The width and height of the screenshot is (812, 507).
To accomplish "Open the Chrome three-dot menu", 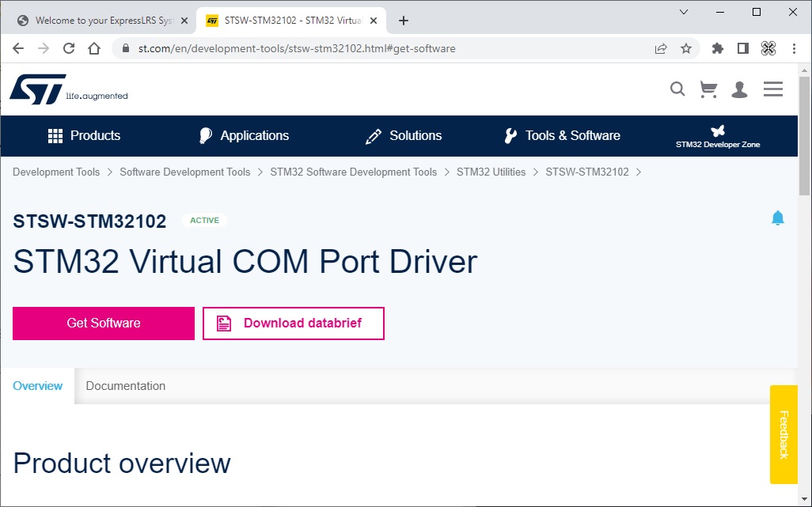I will click(x=794, y=48).
